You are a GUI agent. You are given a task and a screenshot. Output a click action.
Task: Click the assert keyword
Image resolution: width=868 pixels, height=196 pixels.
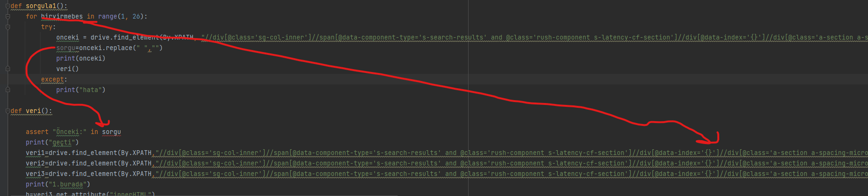(37, 132)
